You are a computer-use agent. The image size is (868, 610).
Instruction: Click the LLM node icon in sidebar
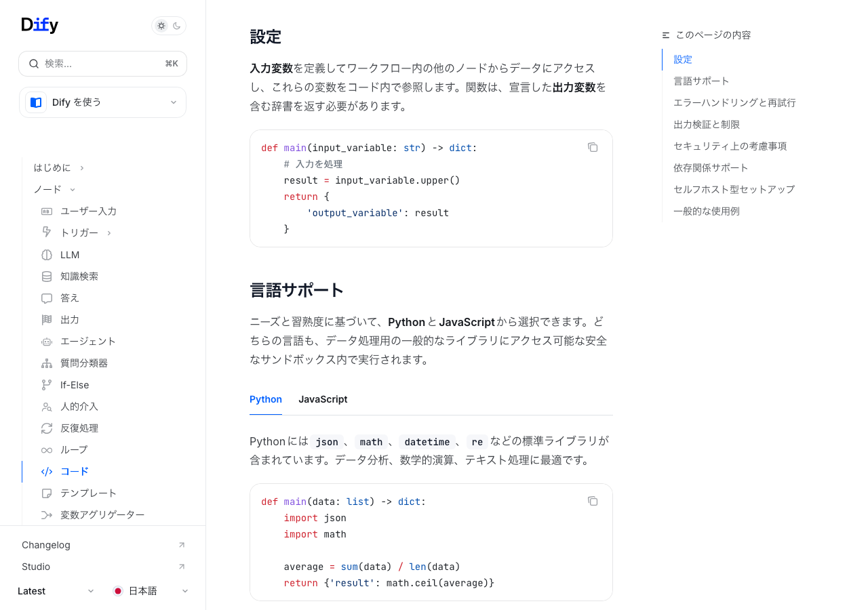coord(47,255)
